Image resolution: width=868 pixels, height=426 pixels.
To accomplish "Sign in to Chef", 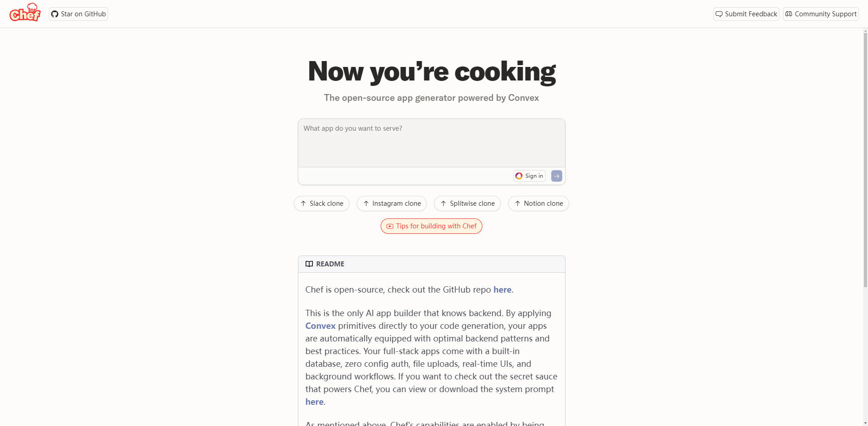I will [x=529, y=176].
